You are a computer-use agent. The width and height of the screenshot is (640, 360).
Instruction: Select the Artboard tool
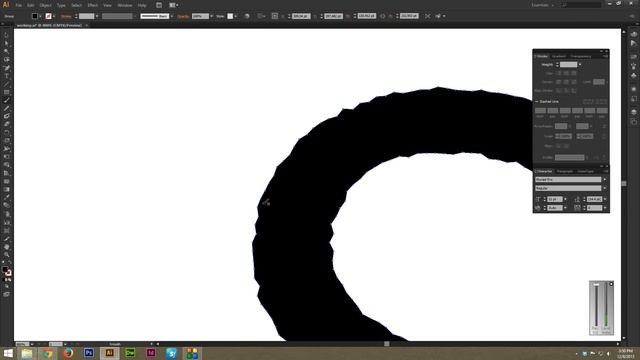coord(7,231)
